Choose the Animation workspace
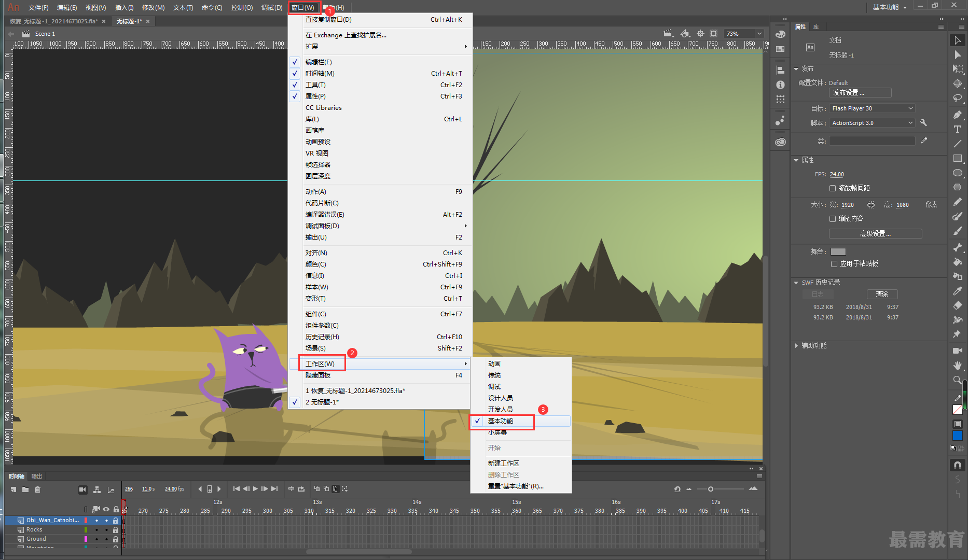Image resolution: width=968 pixels, height=560 pixels. coord(521,363)
